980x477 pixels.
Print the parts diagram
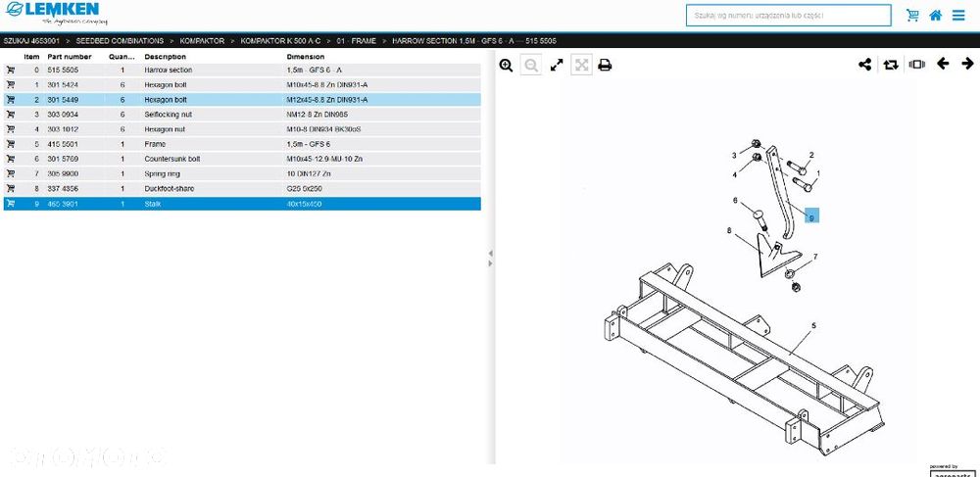coord(605,65)
